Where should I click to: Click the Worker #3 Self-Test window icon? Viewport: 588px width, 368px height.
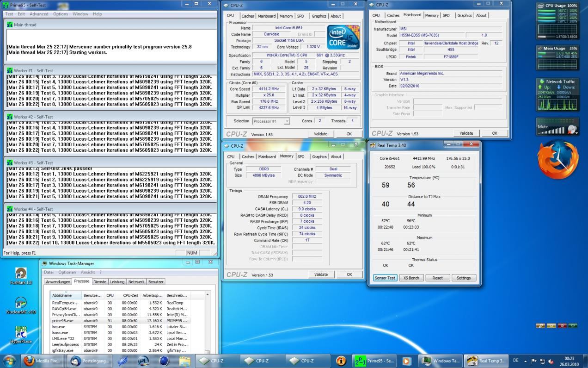10,162
